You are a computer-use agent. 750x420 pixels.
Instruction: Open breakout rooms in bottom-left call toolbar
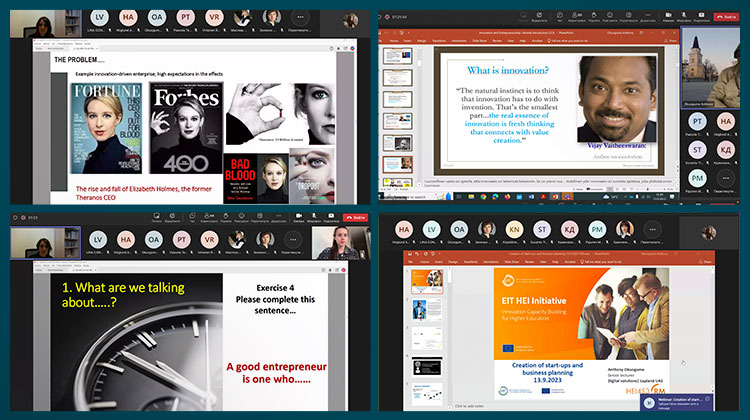click(x=260, y=218)
